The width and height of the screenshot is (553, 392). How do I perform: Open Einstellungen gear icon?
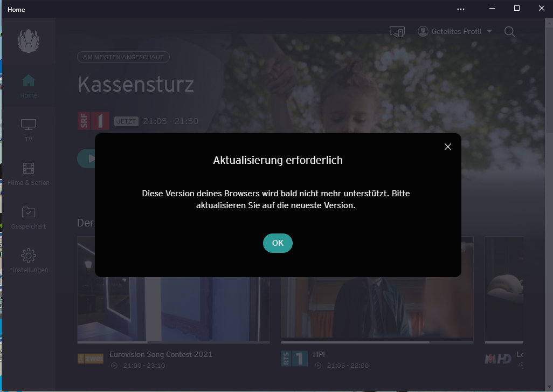[x=29, y=256]
